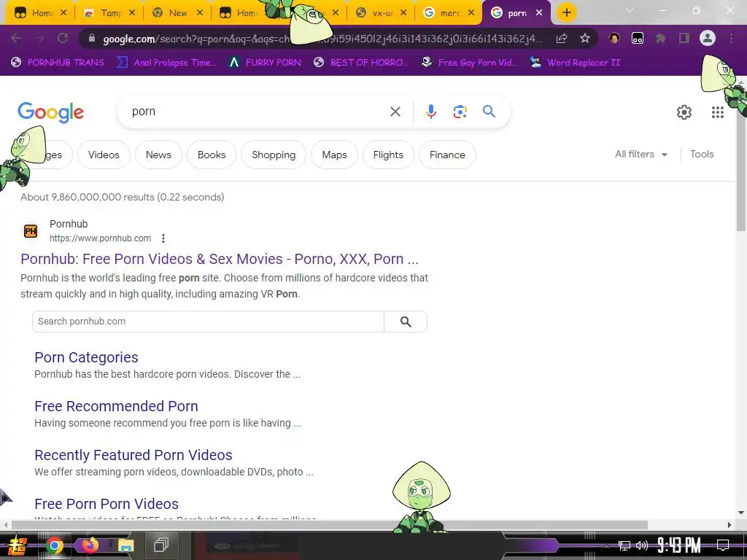747x560 pixels.
Task: Open the Chrome three-dot menu
Action: click(731, 38)
